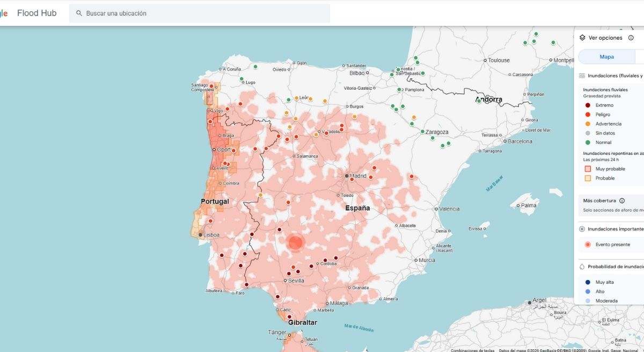
Task: Click the Sevilla city label
Action: tap(296, 281)
